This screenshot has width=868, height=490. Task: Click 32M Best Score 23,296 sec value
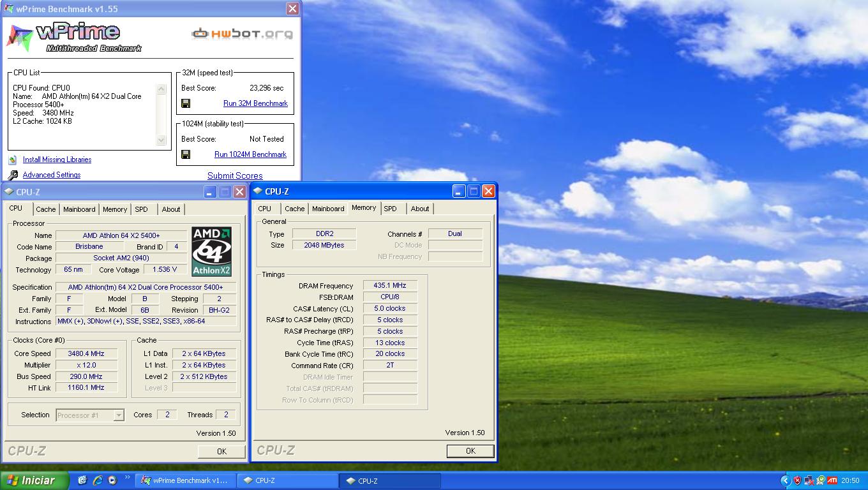[x=267, y=88]
